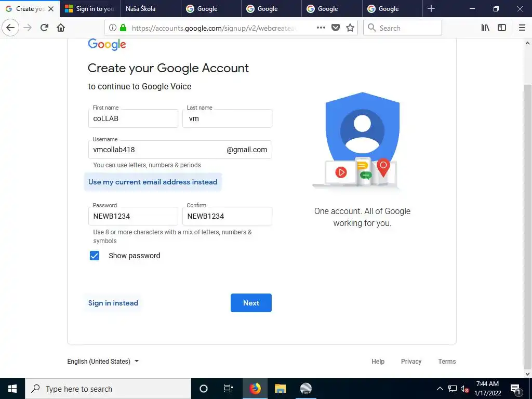Show site information icon in address bar

[x=113, y=28]
